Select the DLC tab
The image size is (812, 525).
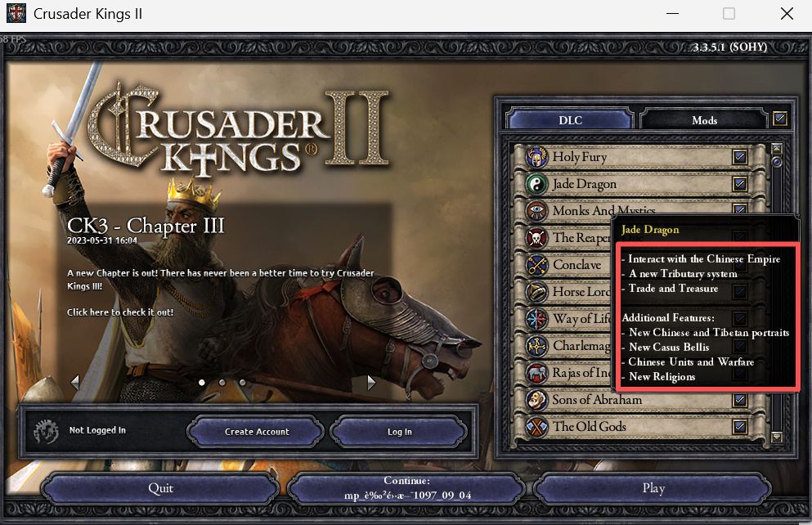570,119
